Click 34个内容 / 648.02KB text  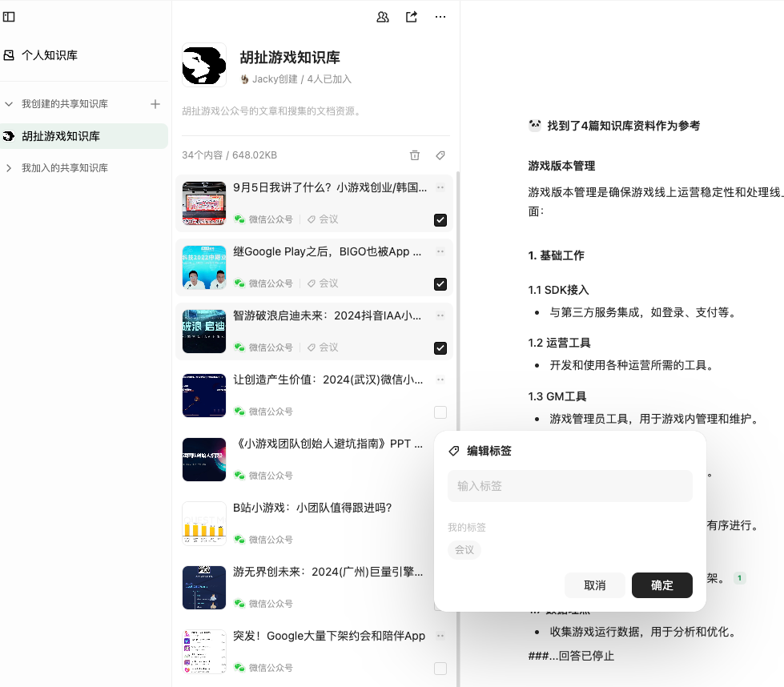[x=230, y=155]
